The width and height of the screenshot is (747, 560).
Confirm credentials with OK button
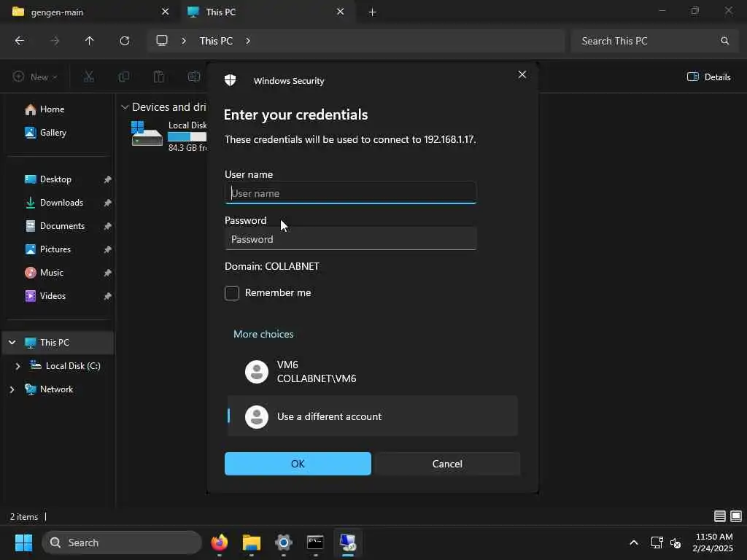pos(298,463)
